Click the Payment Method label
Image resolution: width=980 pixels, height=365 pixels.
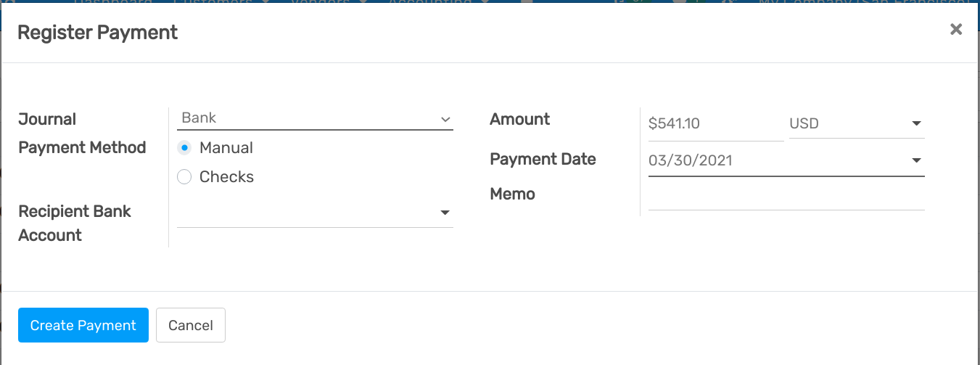[82, 148]
